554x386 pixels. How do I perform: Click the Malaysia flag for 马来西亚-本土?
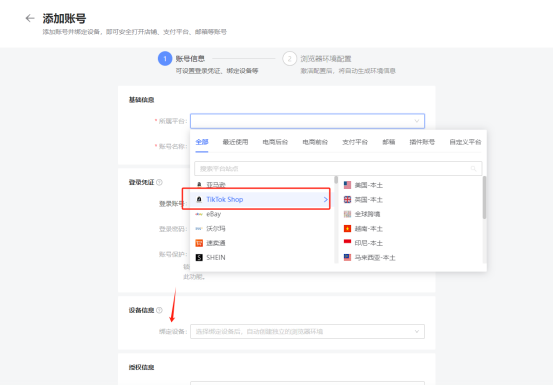(347, 257)
